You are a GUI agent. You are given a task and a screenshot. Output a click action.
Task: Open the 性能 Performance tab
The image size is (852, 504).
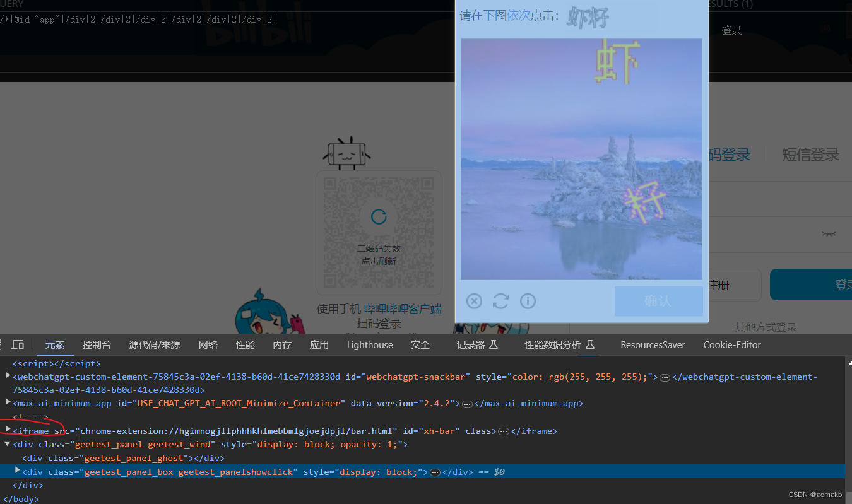point(246,344)
